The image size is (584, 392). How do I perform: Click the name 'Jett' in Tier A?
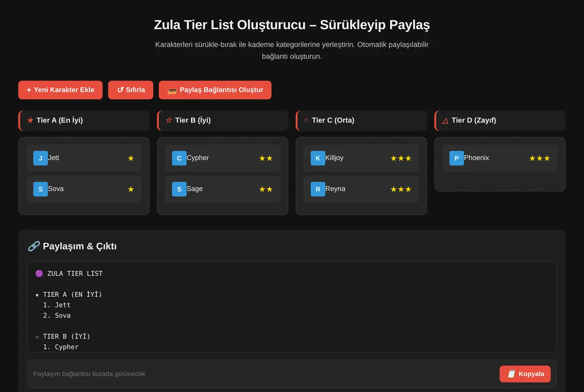tap(54, 158)
